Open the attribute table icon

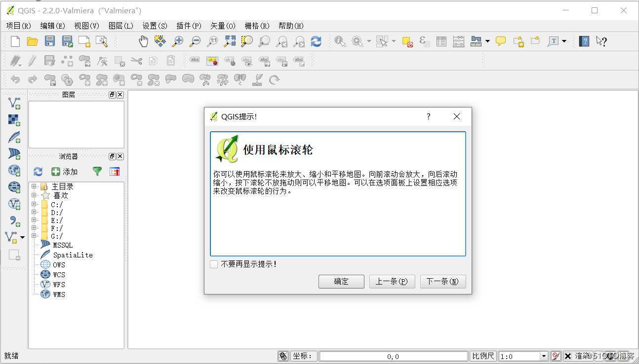click(441, 41)
